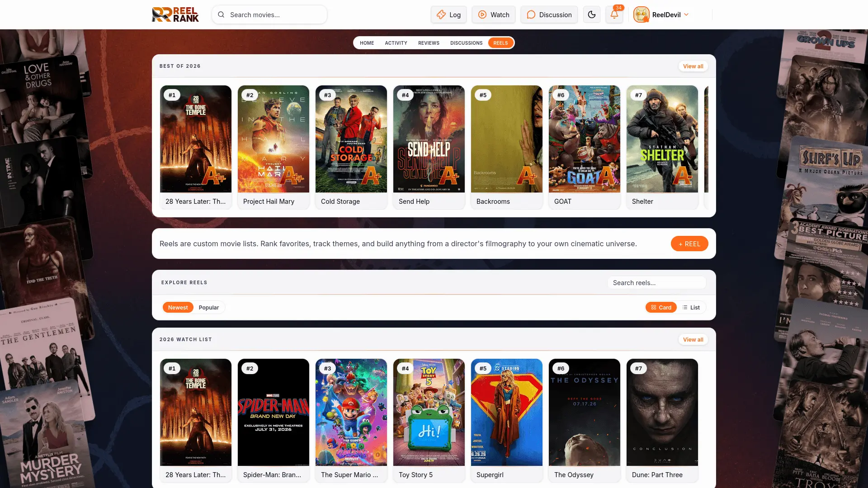The width and height of the screenshot is (868, 488).
Task: Click the BEST OF 2026 heading
Action: [180, 66]
